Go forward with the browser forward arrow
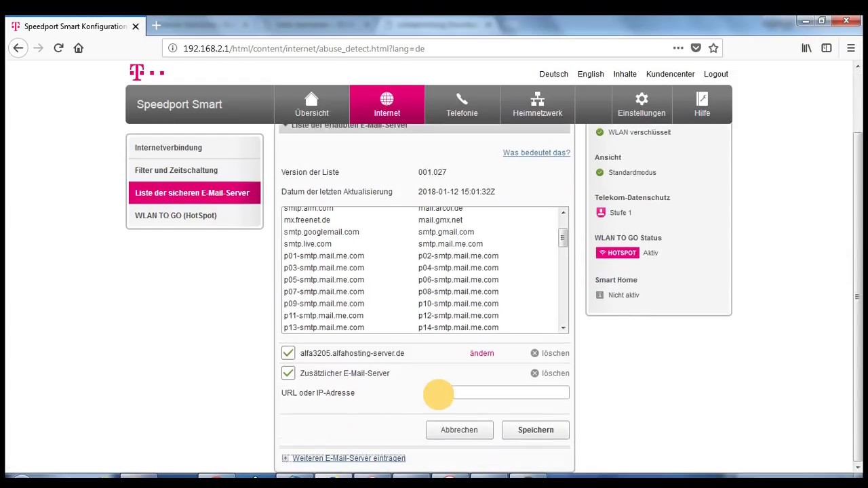The image size is (868, 488). click(38, 48)
